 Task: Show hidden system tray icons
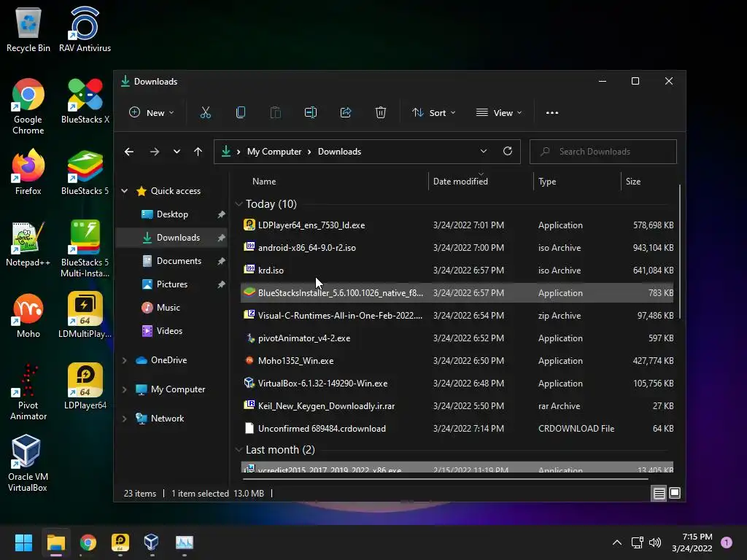coord(617,542)
